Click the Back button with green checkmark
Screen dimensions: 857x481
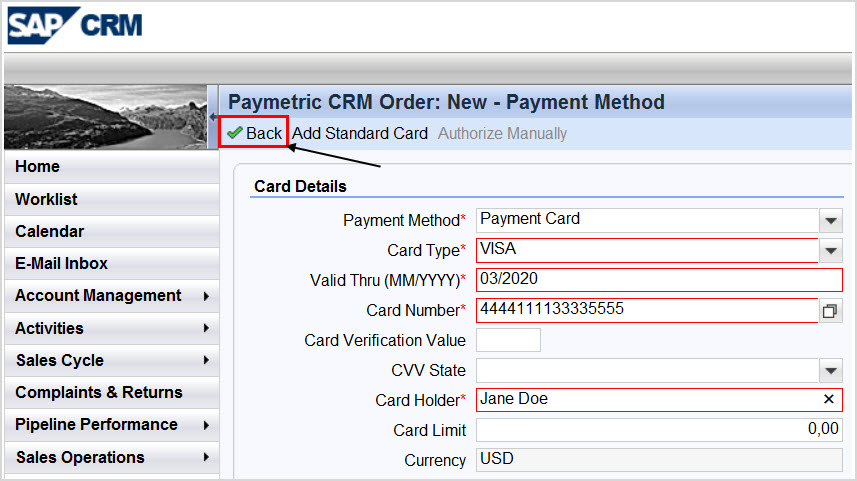pos(254,133)
